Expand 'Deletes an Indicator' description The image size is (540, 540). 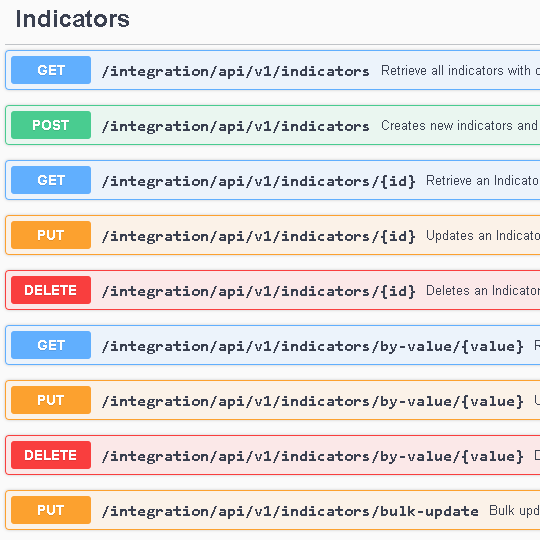(483, 290)
